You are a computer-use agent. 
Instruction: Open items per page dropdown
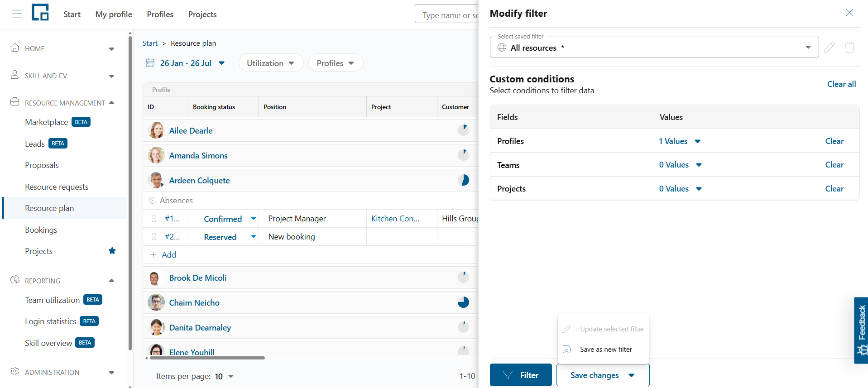pyautogui.click(x=224, y=376)
